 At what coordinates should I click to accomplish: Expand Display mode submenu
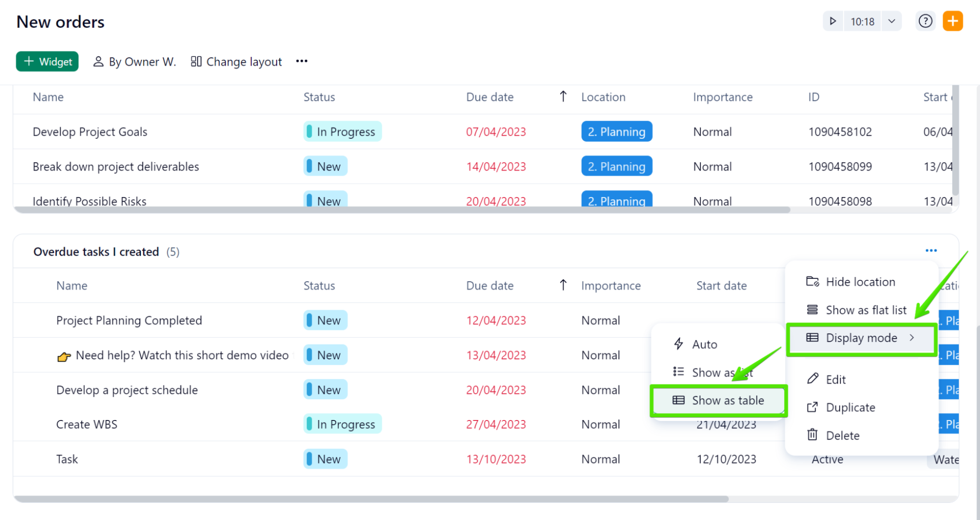point(861,338)
